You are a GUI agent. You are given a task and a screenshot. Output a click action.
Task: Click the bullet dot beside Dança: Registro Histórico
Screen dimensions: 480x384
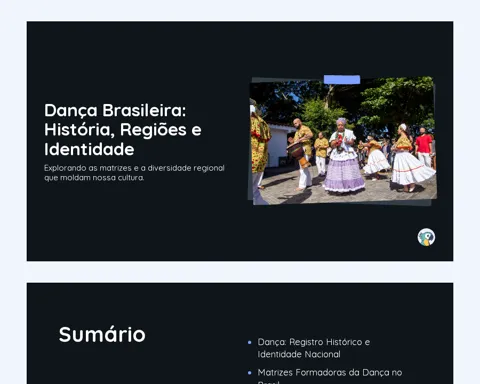pyautogui.click(x=250, y=342)
